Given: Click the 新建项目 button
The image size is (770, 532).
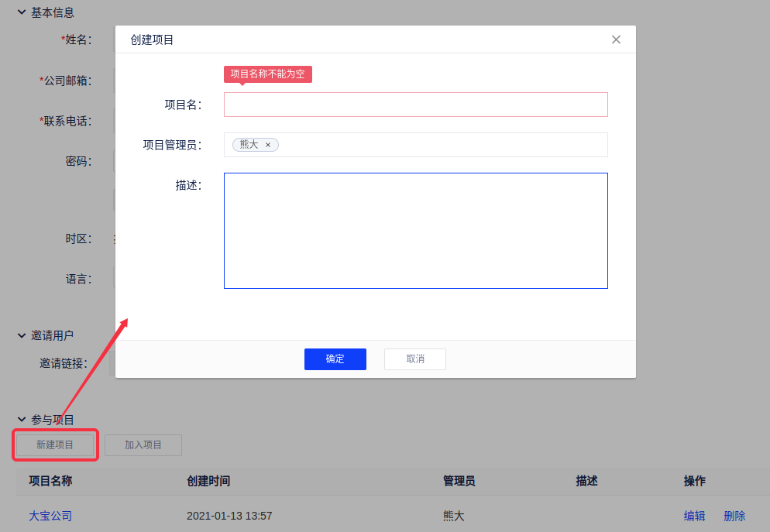Looking at the screenshot, I should tap(55, 445).
